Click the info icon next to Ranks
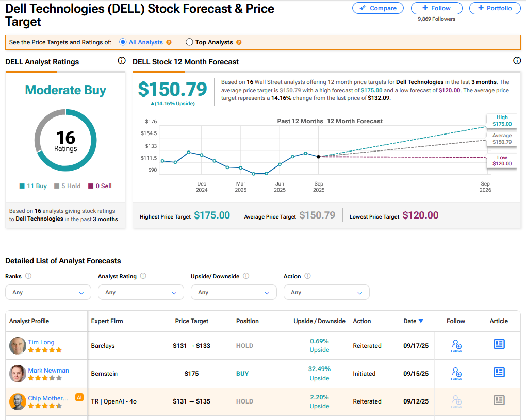Viewport: 526px width, 420px height. point(28,276)
